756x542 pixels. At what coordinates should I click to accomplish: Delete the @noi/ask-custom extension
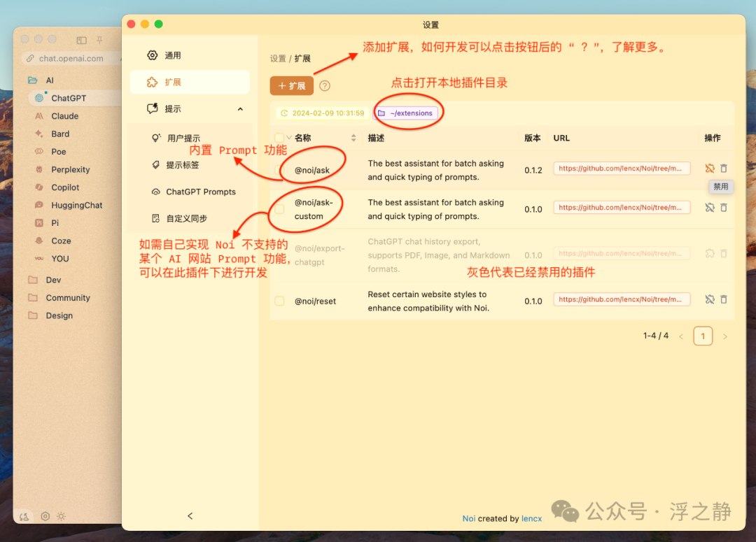click(724, 208)
